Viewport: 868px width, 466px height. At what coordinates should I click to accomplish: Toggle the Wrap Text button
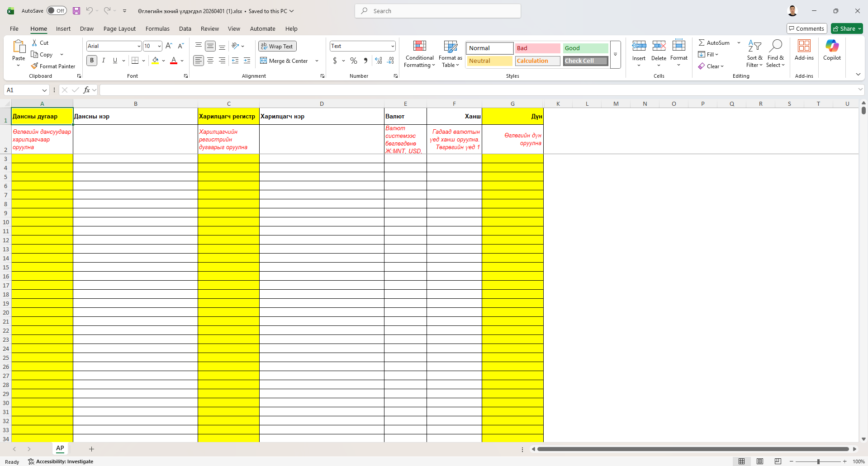coord(277,46)
